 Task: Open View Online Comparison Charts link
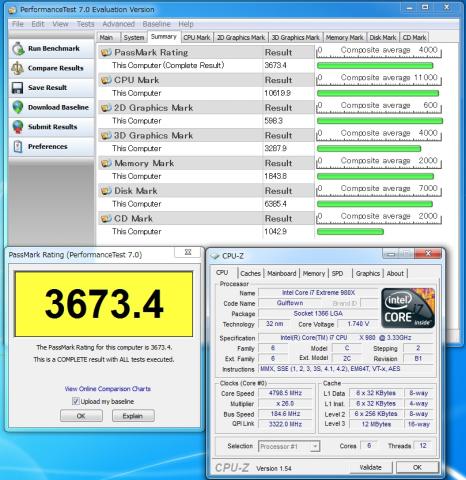(x=108, y=389)
